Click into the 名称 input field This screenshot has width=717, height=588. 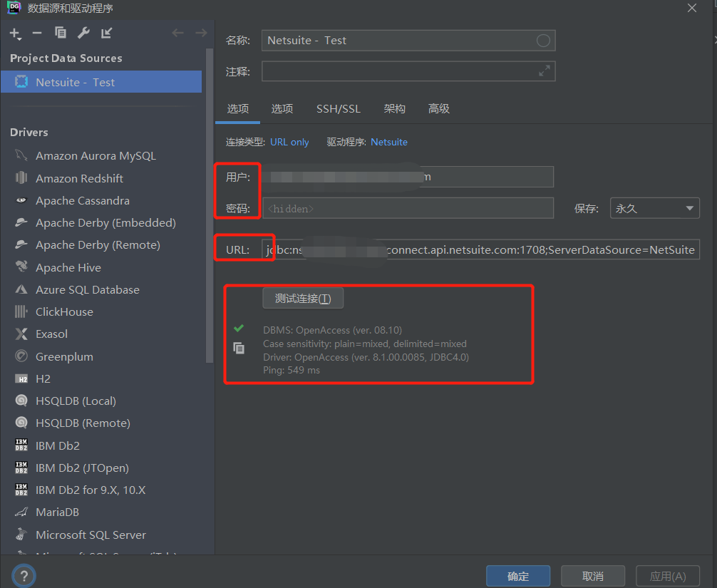[408, 41]
